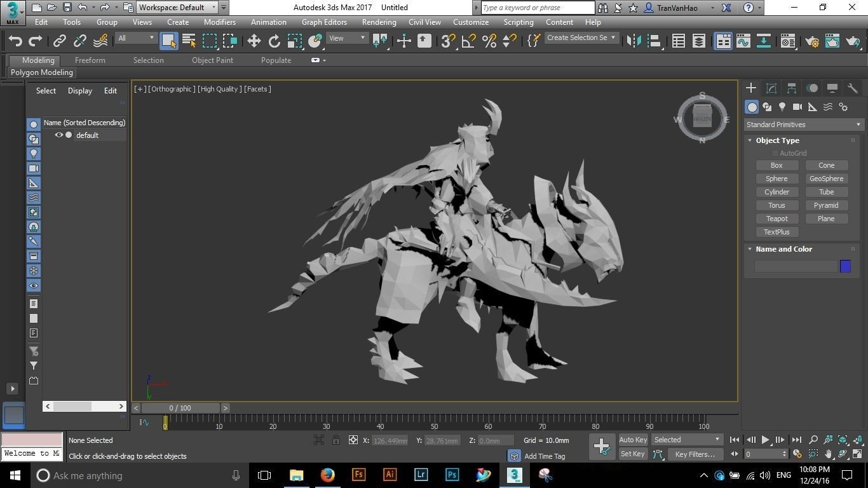The image size is (868, 488).
Task: Click the search keyword input field
Action: point(538,8)
